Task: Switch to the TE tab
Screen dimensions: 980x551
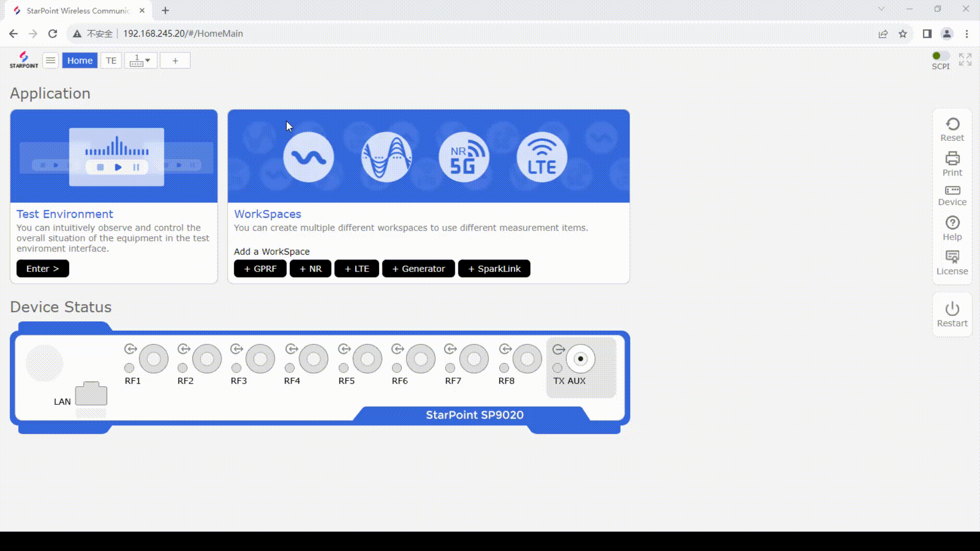Action: click(x=111, y=61)
